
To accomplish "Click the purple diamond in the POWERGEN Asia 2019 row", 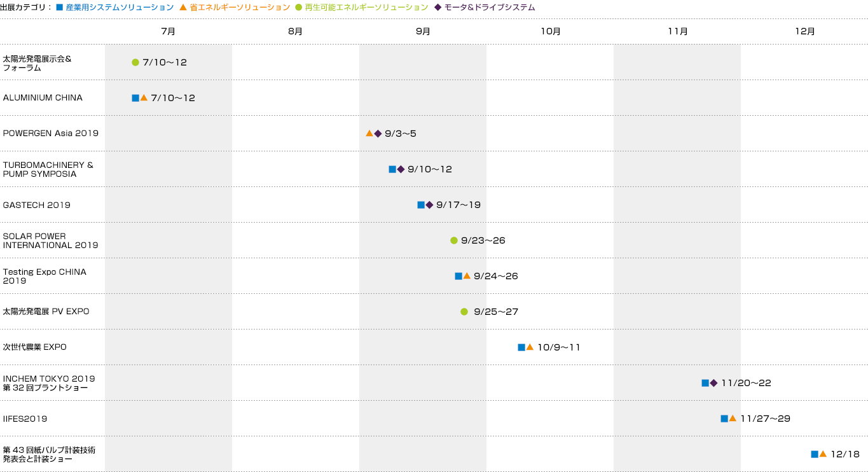I will click(378, 134).
